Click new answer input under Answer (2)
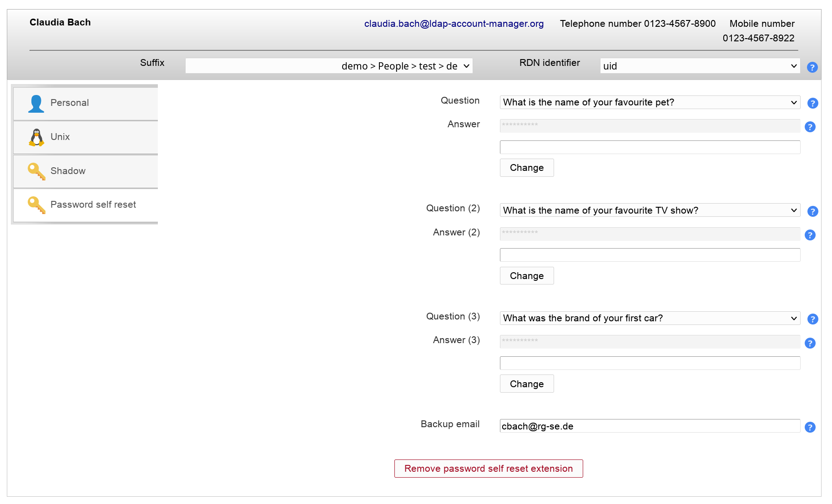The image size is (832, 504). (650, 255)
